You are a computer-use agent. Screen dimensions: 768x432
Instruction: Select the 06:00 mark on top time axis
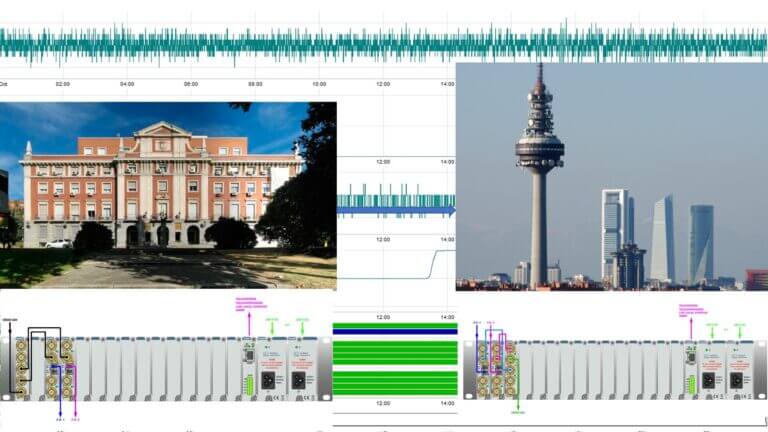point(191,85)
